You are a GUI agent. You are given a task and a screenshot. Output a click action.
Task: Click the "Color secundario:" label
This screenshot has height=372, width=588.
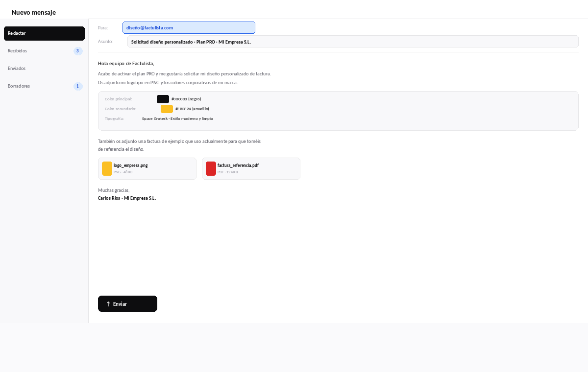121,109
